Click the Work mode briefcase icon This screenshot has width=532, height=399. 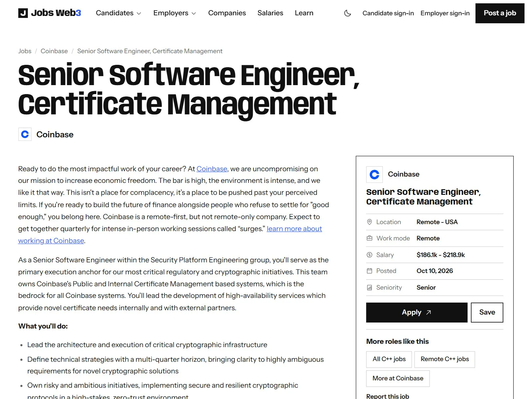point(369,238)
